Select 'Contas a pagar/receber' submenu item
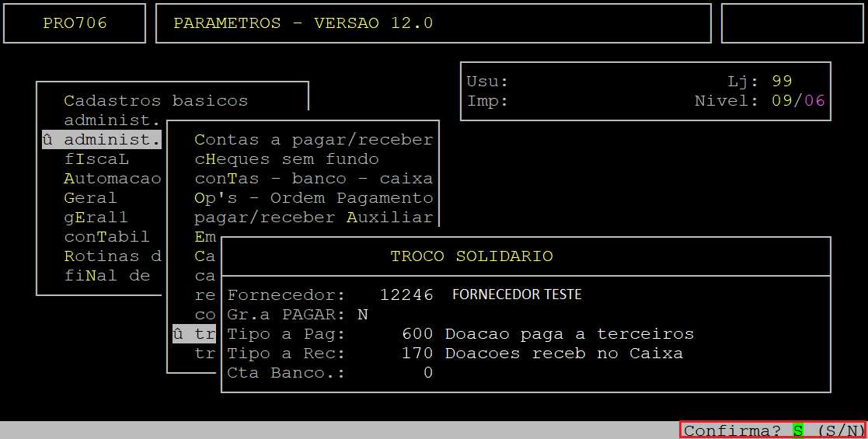This screenshot has width=868, height=439. pos(313,140)
